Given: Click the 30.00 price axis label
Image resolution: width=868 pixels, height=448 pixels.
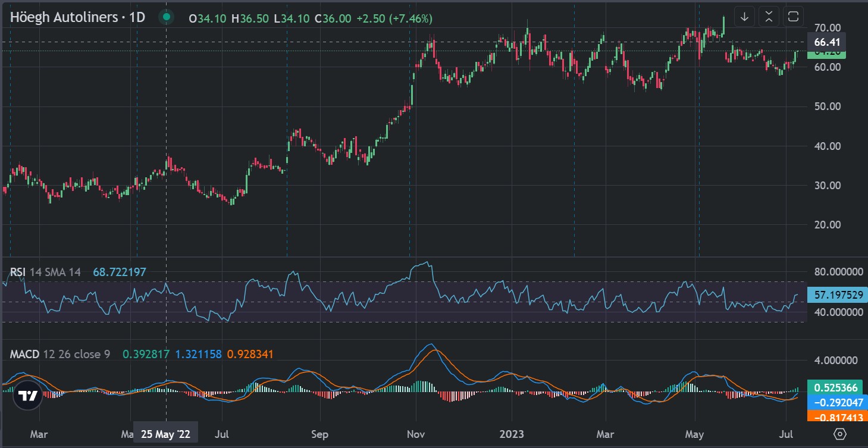Looking at the screenshot, I should pyautogui.click(x=828, y=185).
